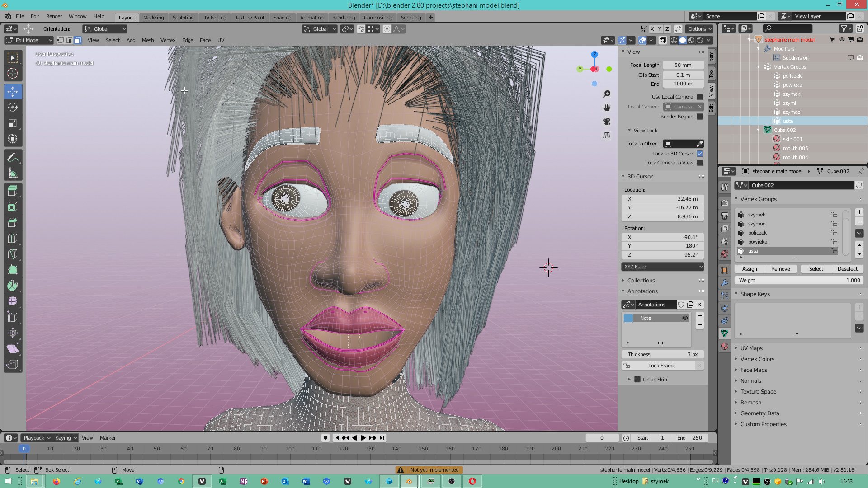Screen dimensions: 868x488
Task: Switch to the Shading workspace tab
Action: [282, 18]
